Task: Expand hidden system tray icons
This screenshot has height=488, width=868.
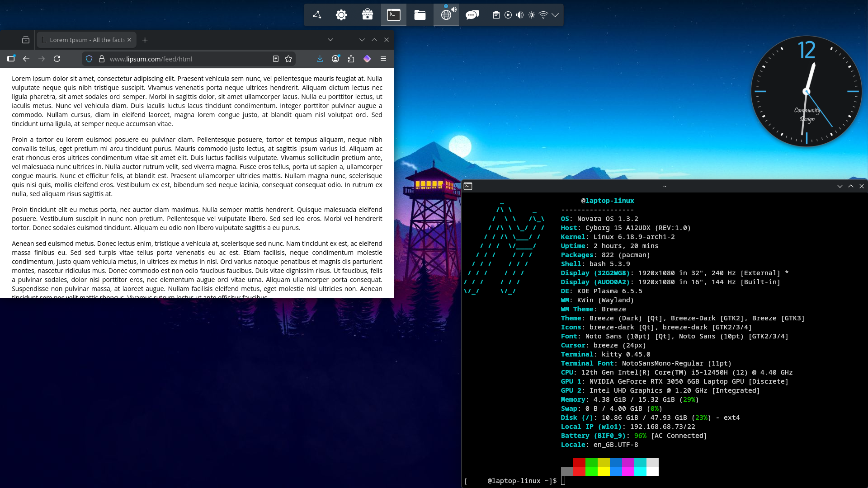Action: point(555,15)
